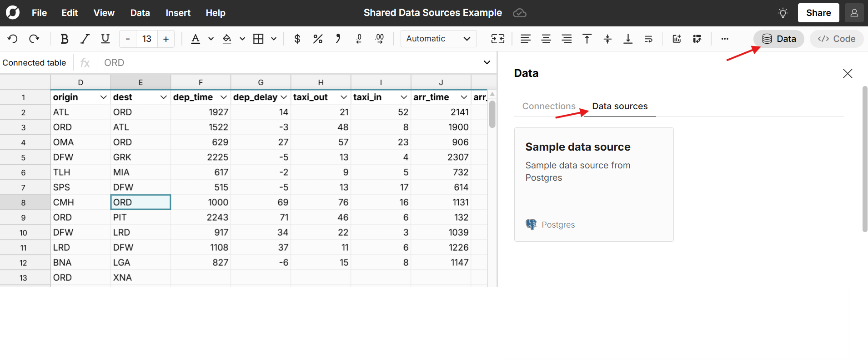
Task: Increase font size with plus stepper
Action: point(166,39)
